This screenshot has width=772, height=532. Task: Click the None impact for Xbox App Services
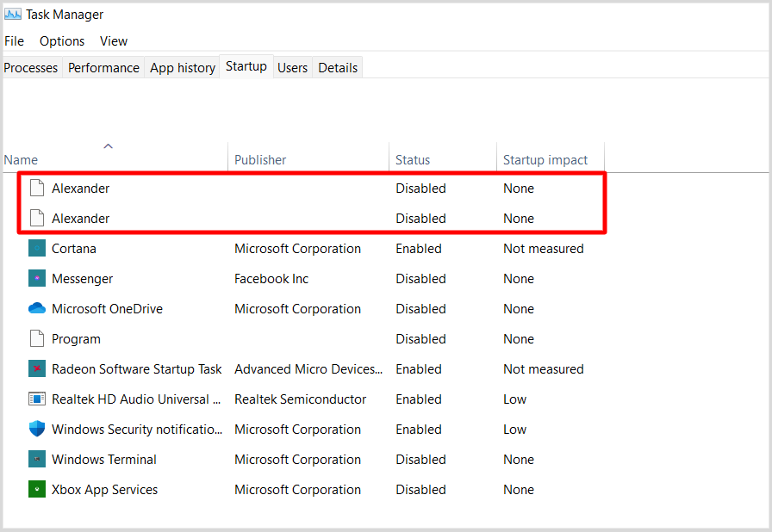click(x=519, y=490)
